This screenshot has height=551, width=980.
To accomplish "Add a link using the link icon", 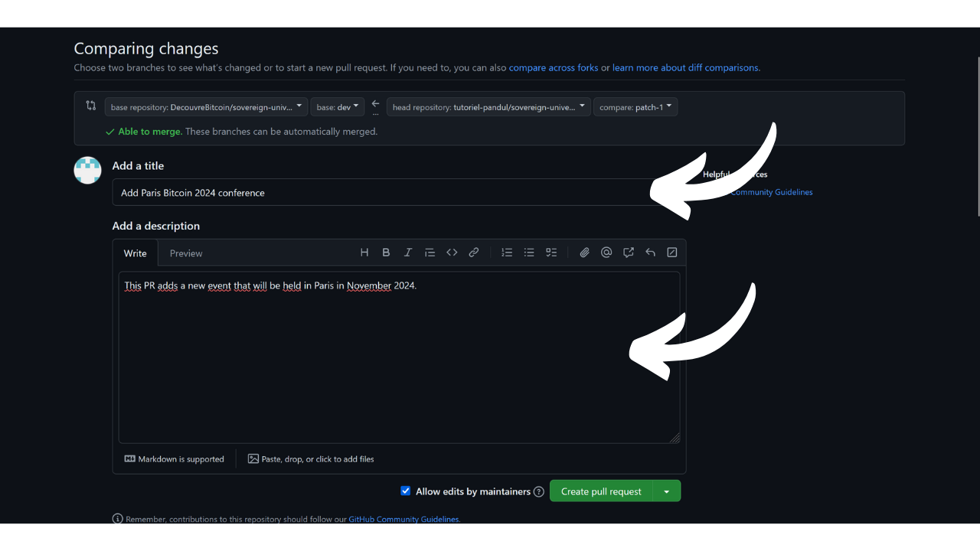I will pyautogui.click(x=474, y=253).
